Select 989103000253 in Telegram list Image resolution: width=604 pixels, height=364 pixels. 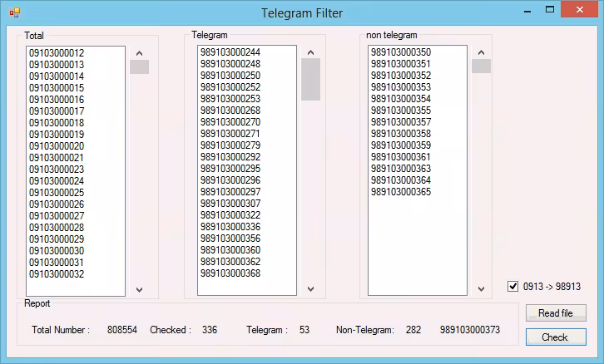coord(230,99)
